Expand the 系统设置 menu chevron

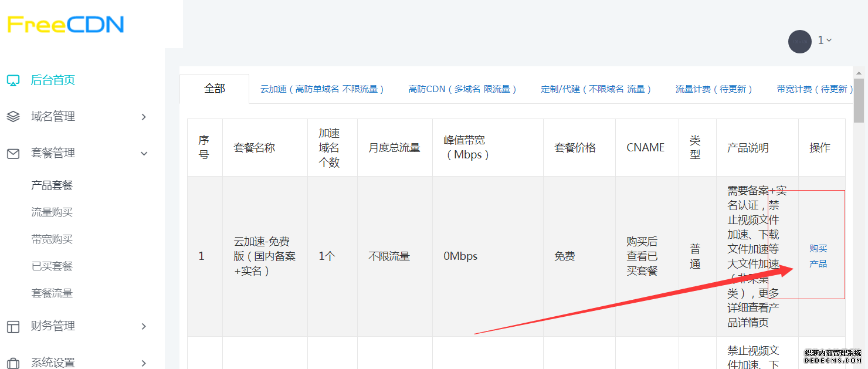coord(144,363)
